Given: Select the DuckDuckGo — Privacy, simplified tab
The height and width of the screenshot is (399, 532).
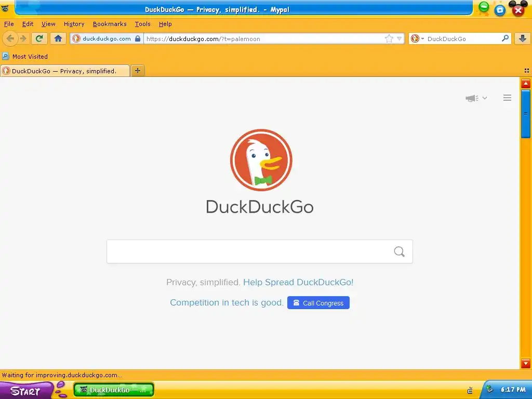Looking at the screenshot, I should [65, 71].
